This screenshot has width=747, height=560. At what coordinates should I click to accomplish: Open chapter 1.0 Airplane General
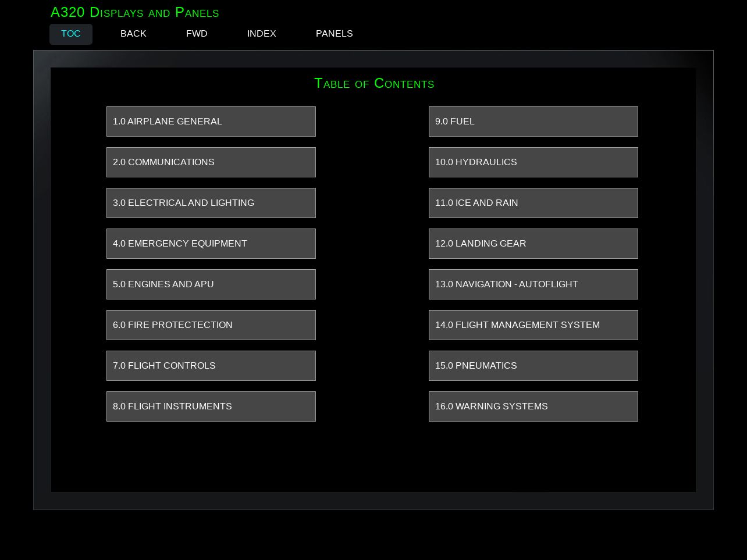pos(211,122)
